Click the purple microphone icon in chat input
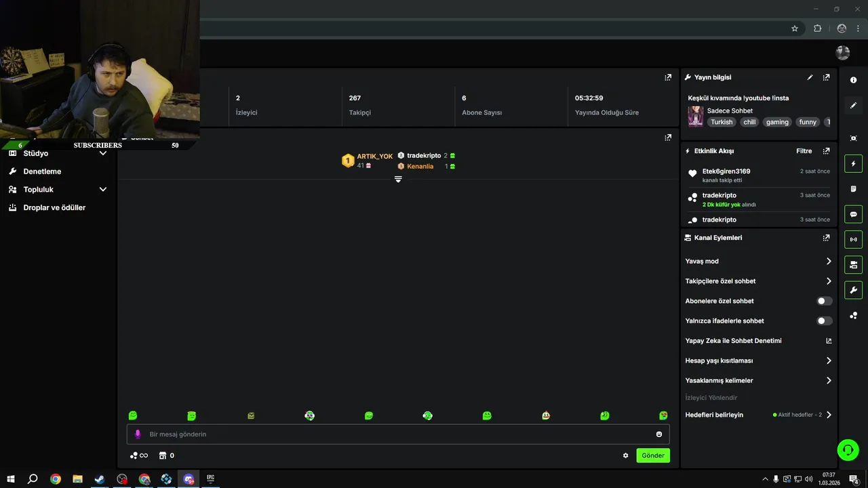Viewport: 868px width, 488px height. point(138,434)
